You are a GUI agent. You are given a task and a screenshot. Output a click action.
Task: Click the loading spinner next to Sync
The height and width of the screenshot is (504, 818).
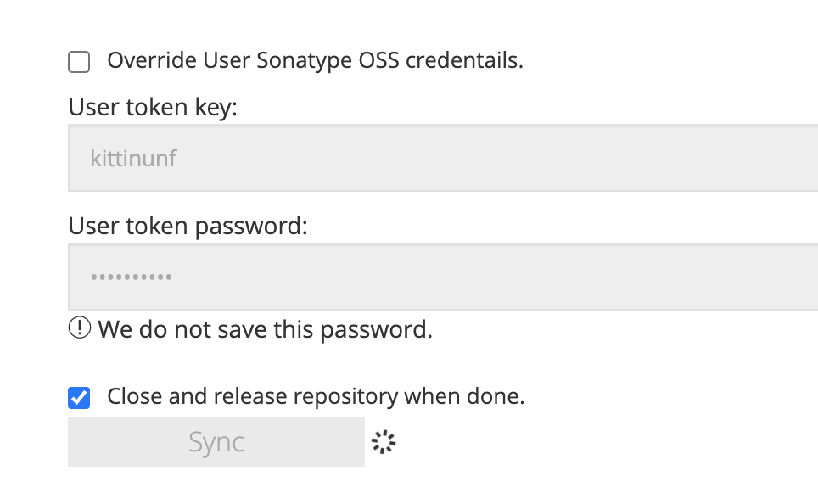[x=384, y=442]
